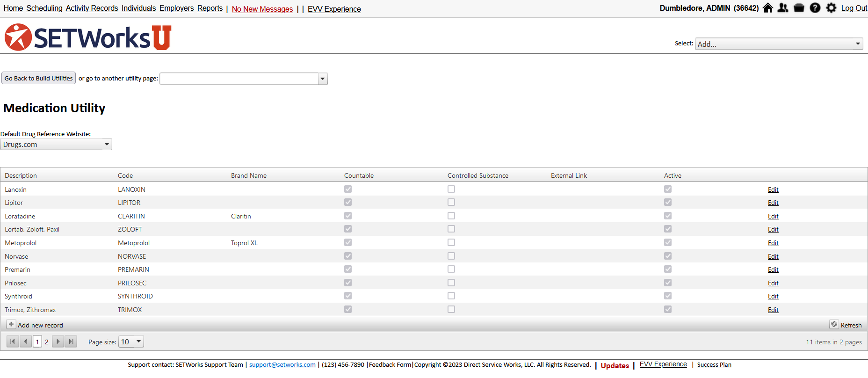Click Go Back to Build Utilities button

[39, 78]
